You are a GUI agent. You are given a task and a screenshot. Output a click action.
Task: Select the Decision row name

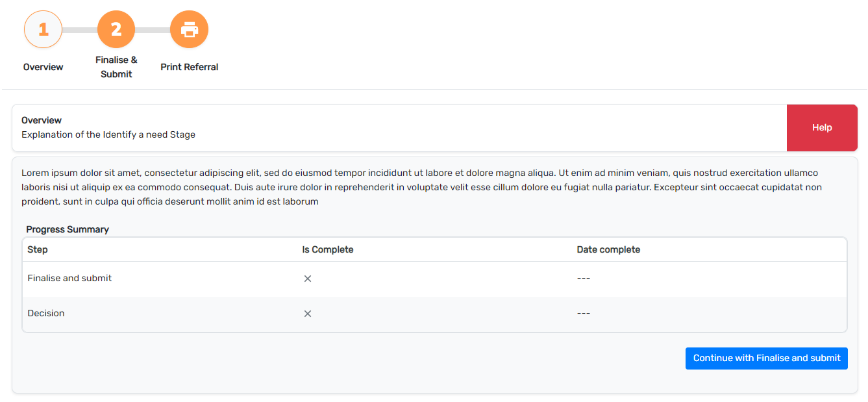(x=46, y=313)
